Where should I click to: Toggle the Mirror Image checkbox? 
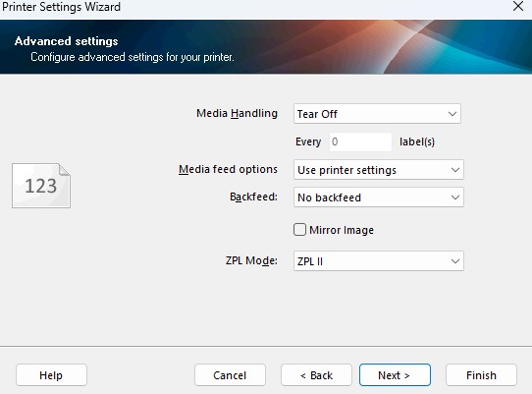click(x=299, y=230)
